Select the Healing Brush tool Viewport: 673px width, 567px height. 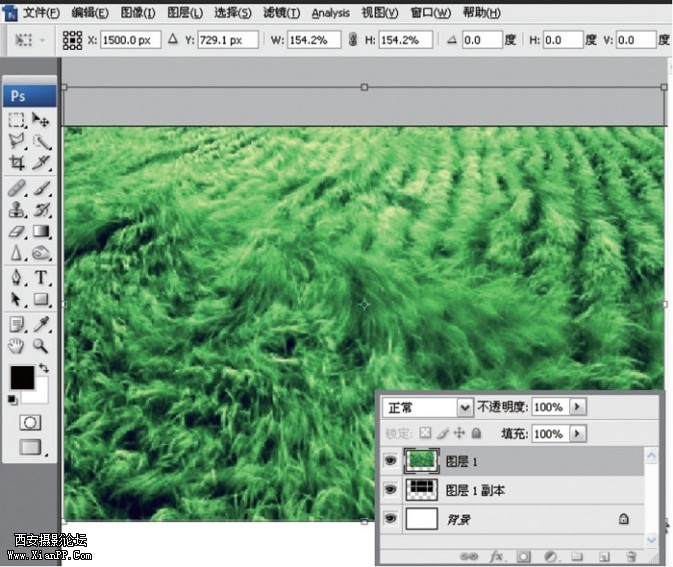17,188
